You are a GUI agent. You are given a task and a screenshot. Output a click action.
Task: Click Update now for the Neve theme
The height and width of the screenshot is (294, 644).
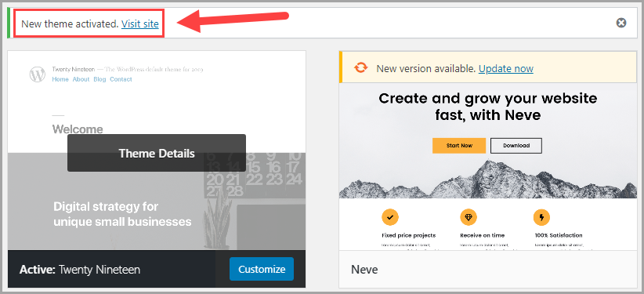click(506, 69)
